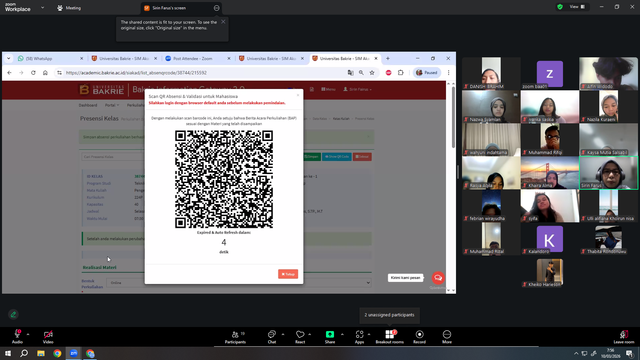Image resolution: width=640 pixels, height=360 pixels.
Task: Open Windows Start menu
Action: [8, 353]
